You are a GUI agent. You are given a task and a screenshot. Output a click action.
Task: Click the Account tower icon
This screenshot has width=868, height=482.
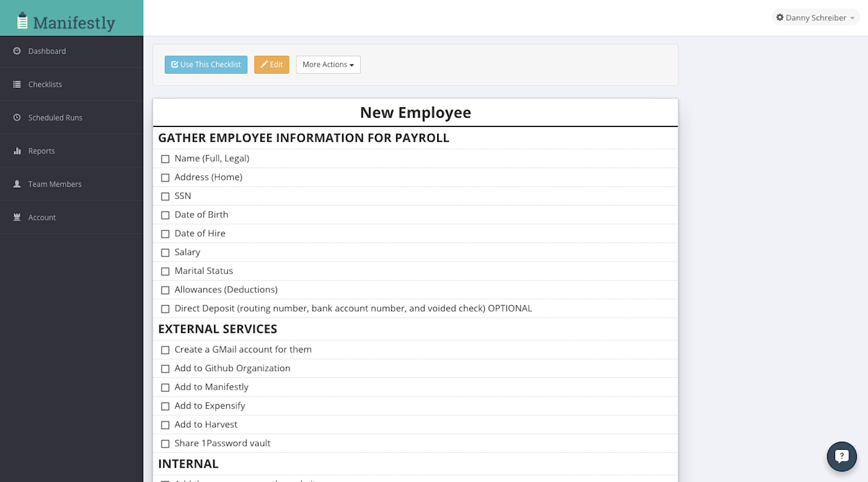[x=17, y=217]
